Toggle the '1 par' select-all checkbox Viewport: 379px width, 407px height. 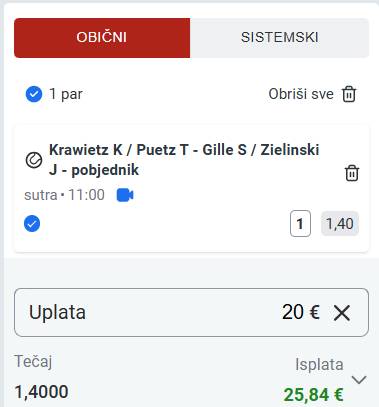tap(34, 94)
